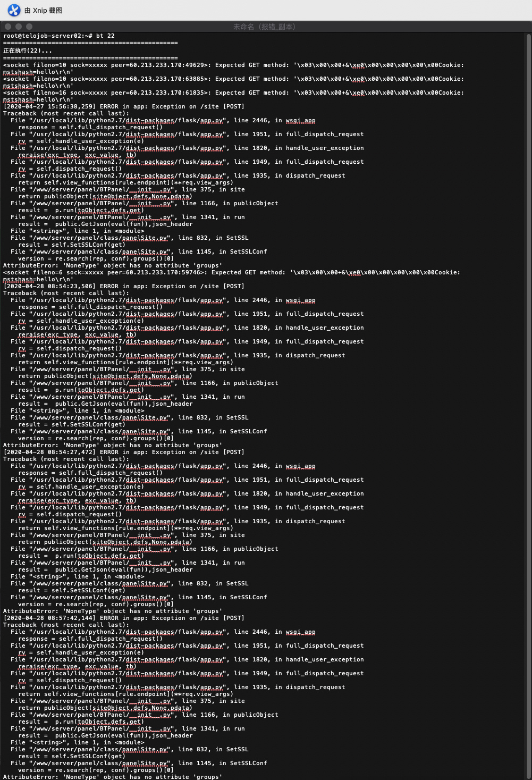The height and width of the screenshot is (780, 532).
Task: Click the red close button on terminal window
Action: (x=7, y=26)
